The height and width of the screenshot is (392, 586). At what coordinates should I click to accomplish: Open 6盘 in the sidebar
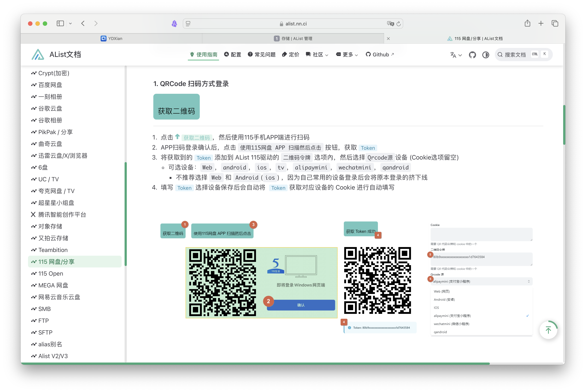[x=74, y=167]
